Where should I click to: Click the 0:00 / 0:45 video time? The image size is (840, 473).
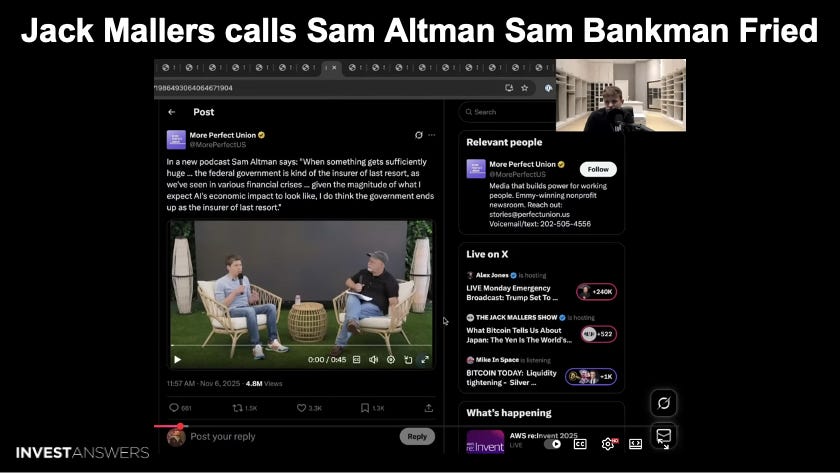tap(327, 359)
